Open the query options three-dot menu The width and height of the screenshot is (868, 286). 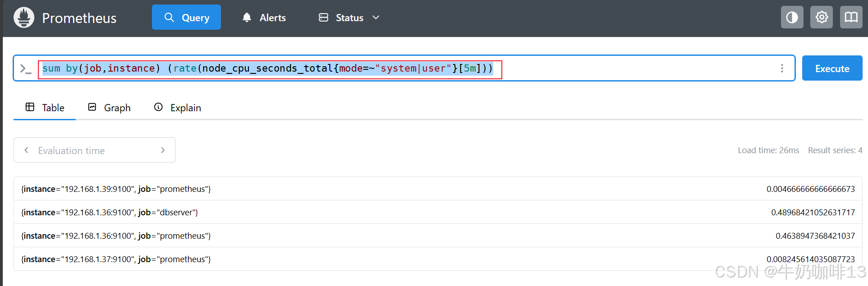coord(782,68)
